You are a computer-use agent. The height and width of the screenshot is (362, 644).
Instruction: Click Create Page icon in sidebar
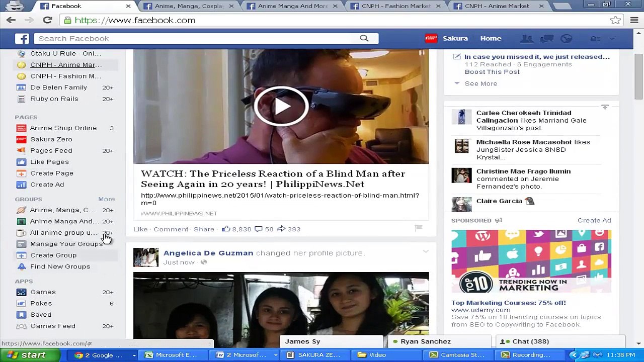[x=21, y=173]
